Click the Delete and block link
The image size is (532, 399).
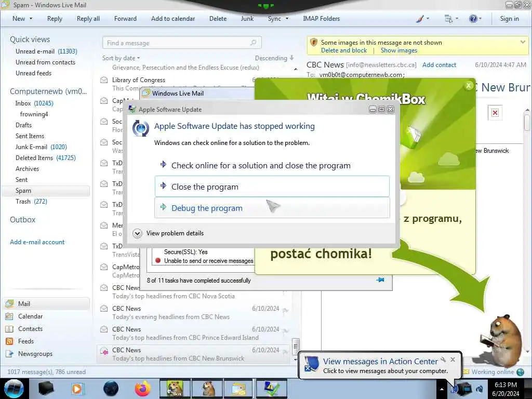[344, 50]
